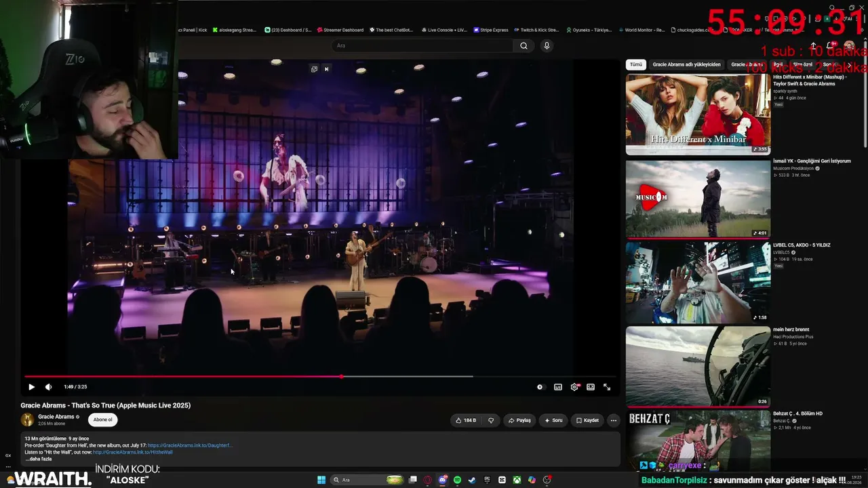
Task: Open the mein herz brennt title
Action: point(791,329)
